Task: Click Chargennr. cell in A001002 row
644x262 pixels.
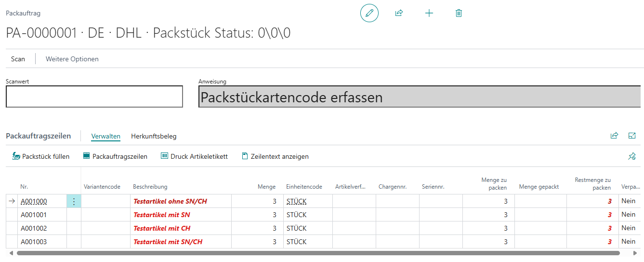Action: [x=397, y=228]
